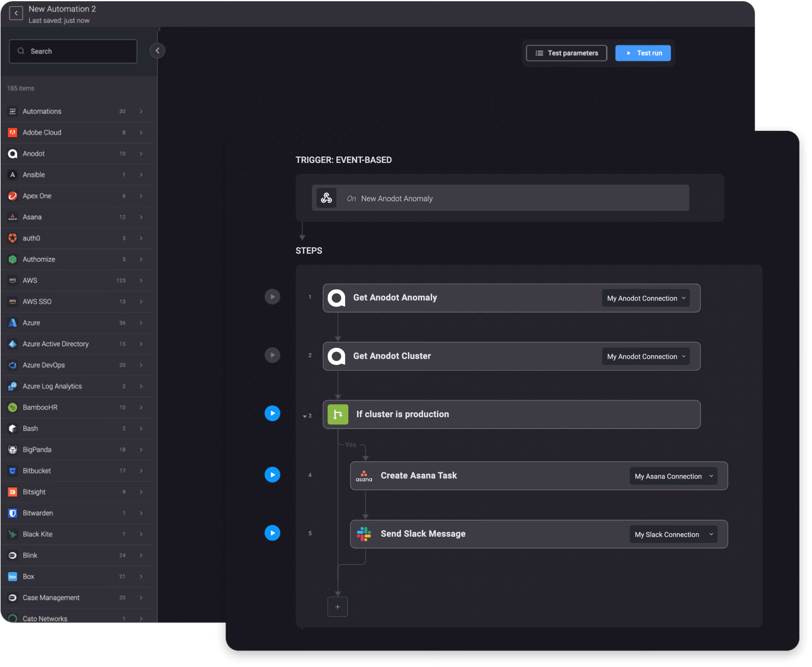Click the Slack logo on step 5
The image size is (812, 667).
click(x=364, y=534)
